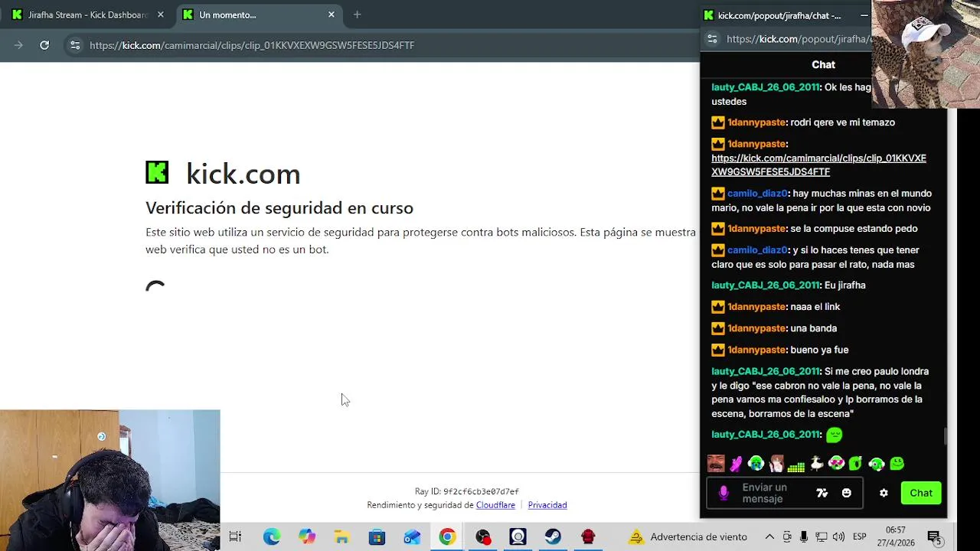Pick the white dancing duck emote
Screen dimensions: 980x551
[816, 464]
